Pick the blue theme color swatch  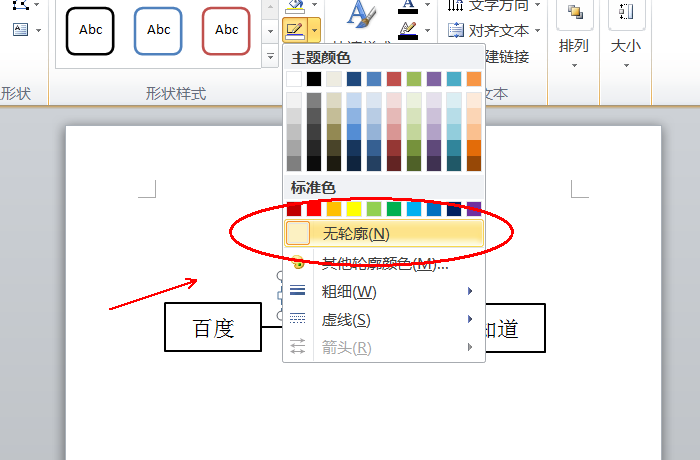tap(374, 79)
